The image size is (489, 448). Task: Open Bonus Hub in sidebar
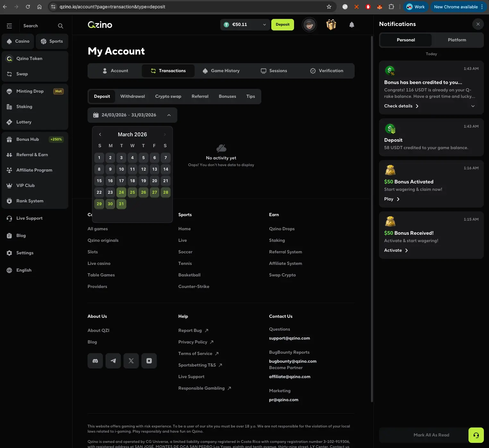tap(35, 139)
